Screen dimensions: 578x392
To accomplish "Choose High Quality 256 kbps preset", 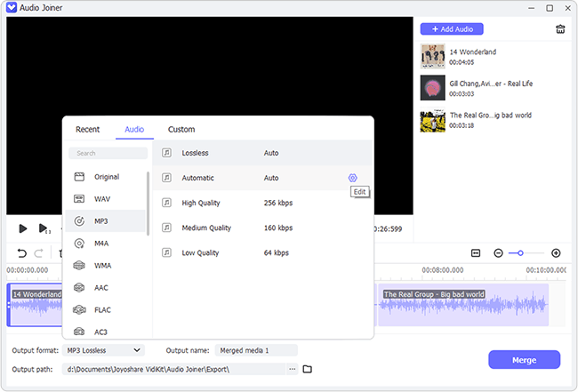I will [x=263, y=203].
